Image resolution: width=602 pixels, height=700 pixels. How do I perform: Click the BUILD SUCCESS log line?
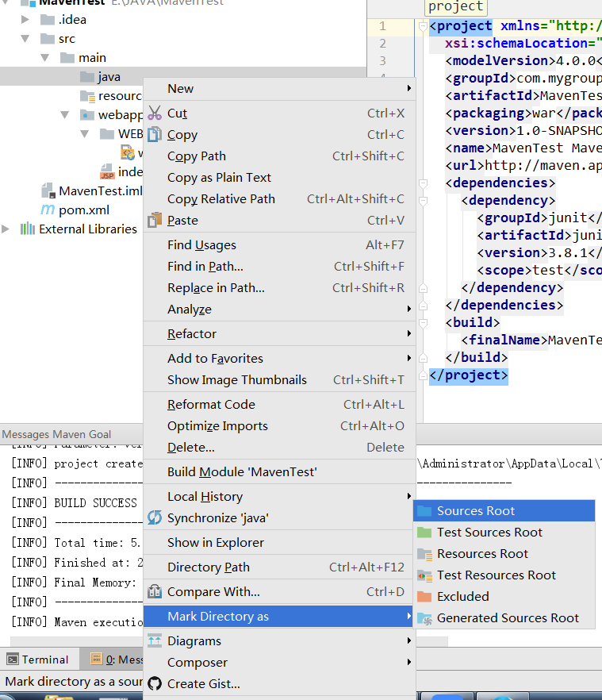point(95,502)
